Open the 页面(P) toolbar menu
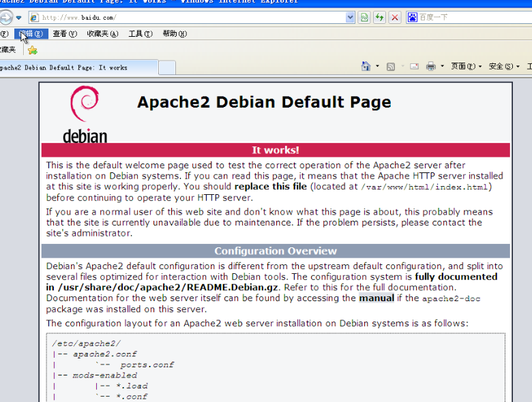 click(x=466, y=66)
